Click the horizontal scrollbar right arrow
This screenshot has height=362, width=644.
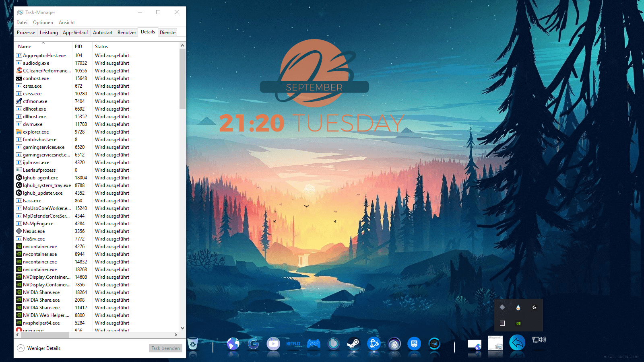175,335
